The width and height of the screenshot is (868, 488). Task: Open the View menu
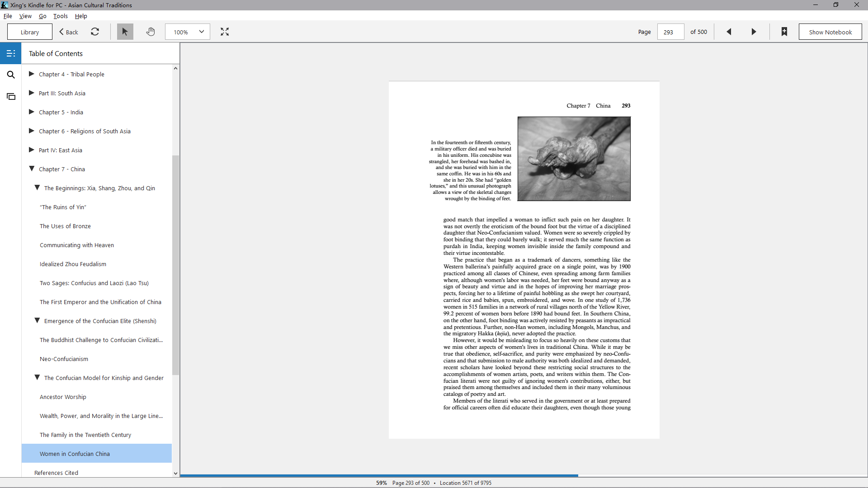25,16
